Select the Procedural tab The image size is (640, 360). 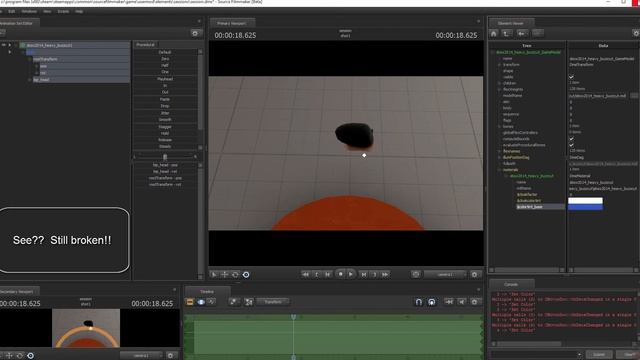tap(145, 44)
